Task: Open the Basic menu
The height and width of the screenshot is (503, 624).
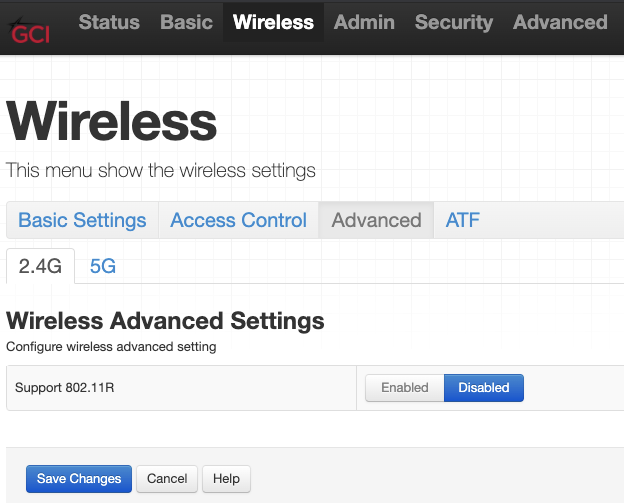Action: point(186,22)
